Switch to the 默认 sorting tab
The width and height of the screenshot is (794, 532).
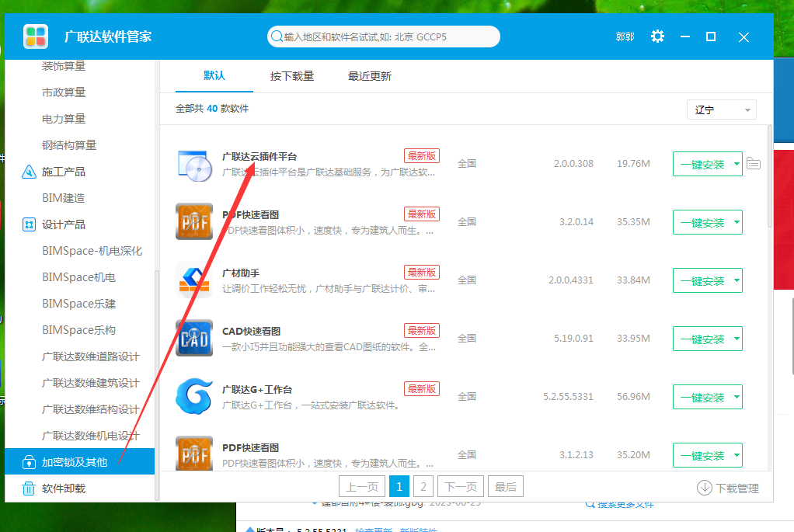coord(214,76)
